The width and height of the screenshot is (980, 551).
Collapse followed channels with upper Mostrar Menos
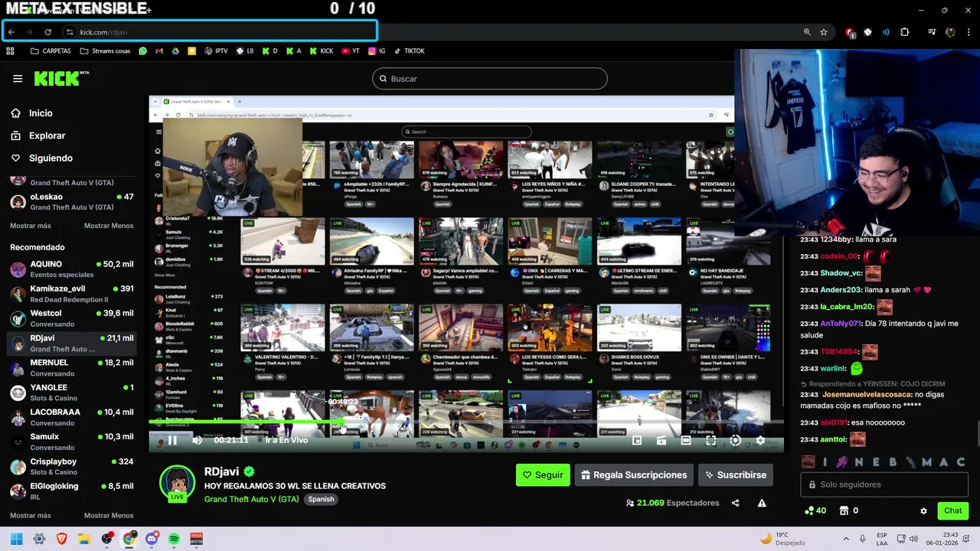pyautogui.click(x=109, y=226)
